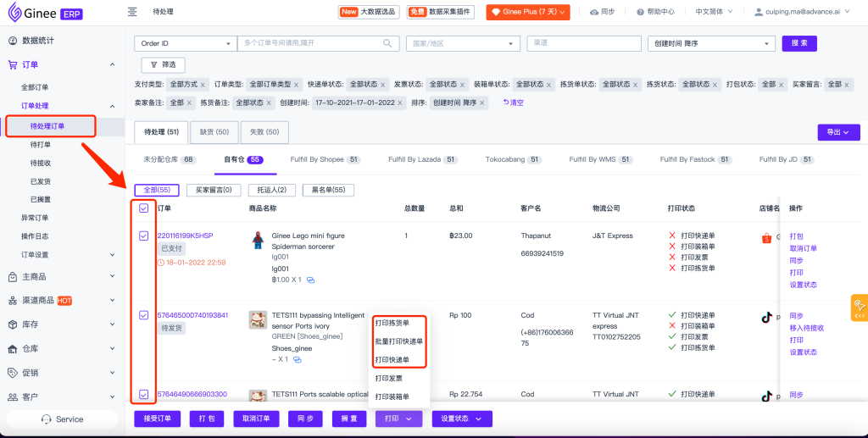Viewport: 868px width, 438px height.
Task: Click the Shopee store icon in first row
Action: 766,238
